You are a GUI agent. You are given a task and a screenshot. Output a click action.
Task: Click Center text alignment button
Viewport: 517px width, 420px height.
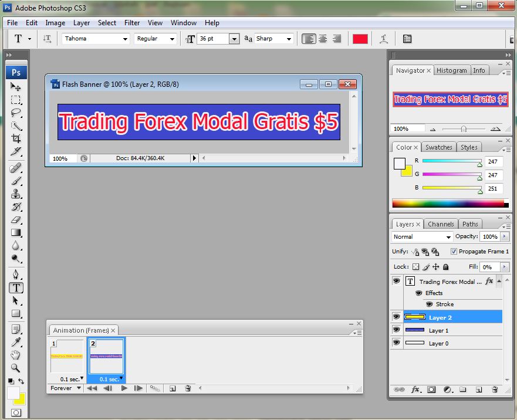click(323, 39)
